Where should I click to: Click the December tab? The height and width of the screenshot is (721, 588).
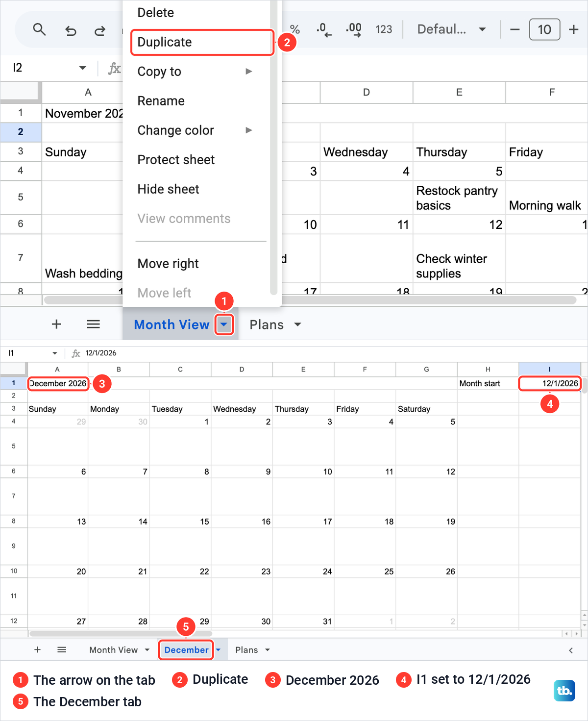click(x=186, y=650)
